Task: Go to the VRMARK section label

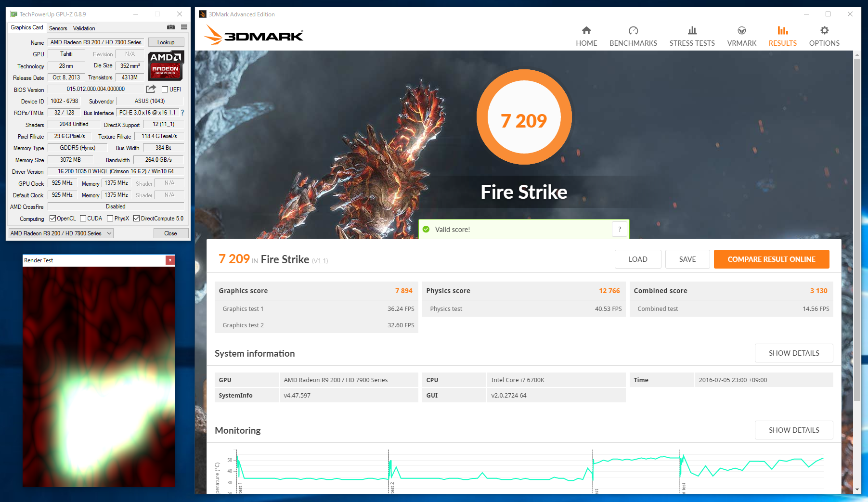Action: 742,43
